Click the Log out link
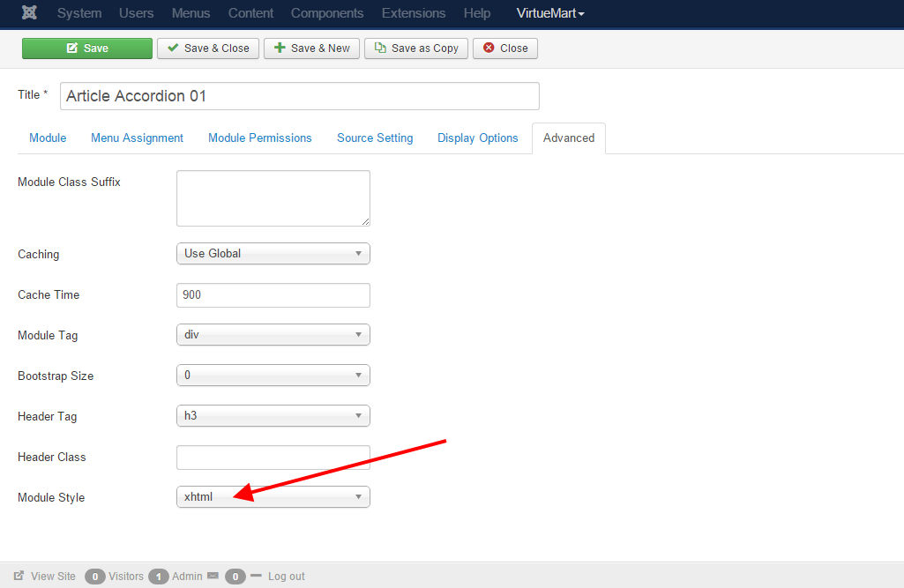Image resolution: width=904 pixels, height=588 pixels. pos(286,577)
